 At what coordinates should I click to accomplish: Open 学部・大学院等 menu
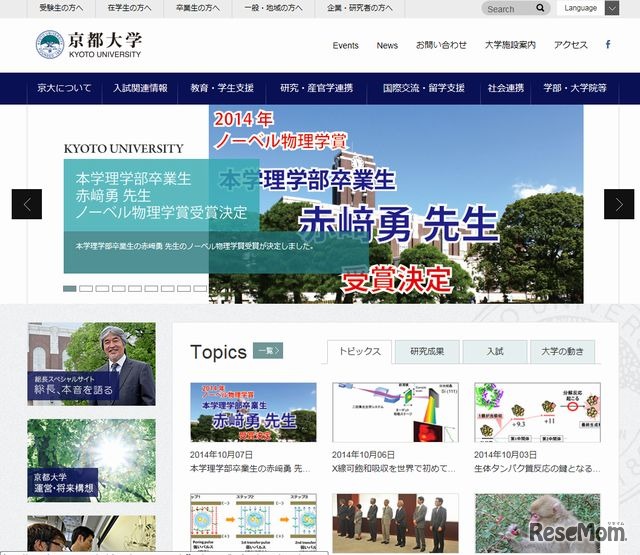pos(575,88)
